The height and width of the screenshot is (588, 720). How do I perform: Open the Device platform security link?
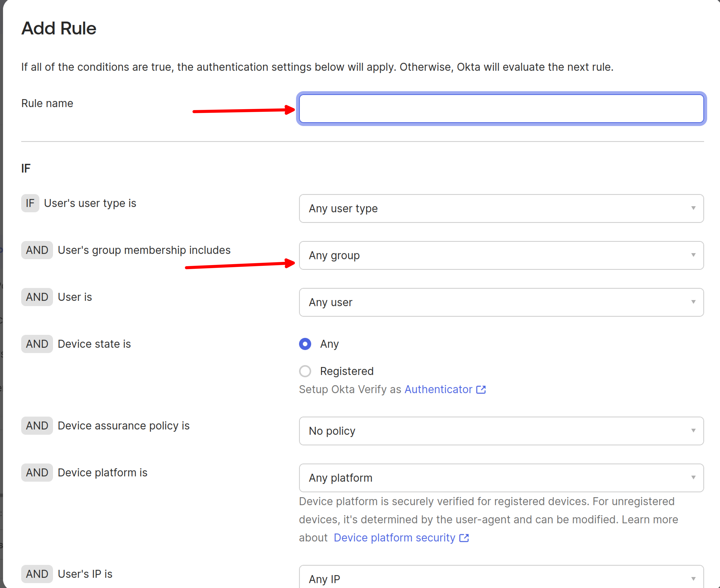coord(394,538)
